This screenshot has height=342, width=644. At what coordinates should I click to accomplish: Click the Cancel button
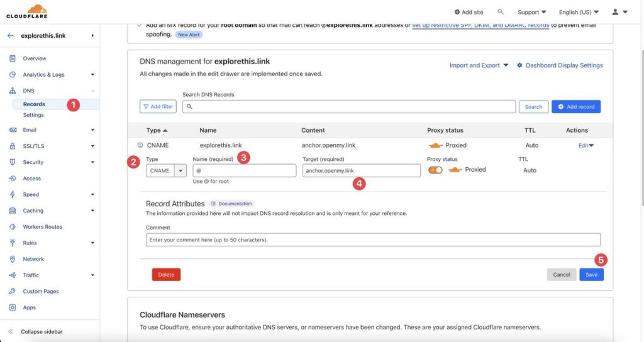coord(562,275)
